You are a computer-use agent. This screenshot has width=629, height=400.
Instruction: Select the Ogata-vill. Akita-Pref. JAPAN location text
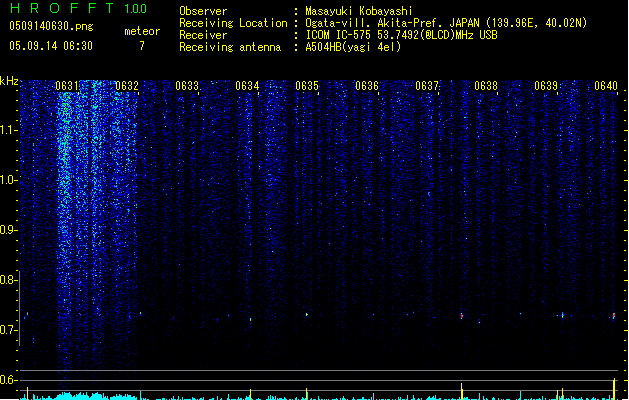tap(446, 23)
